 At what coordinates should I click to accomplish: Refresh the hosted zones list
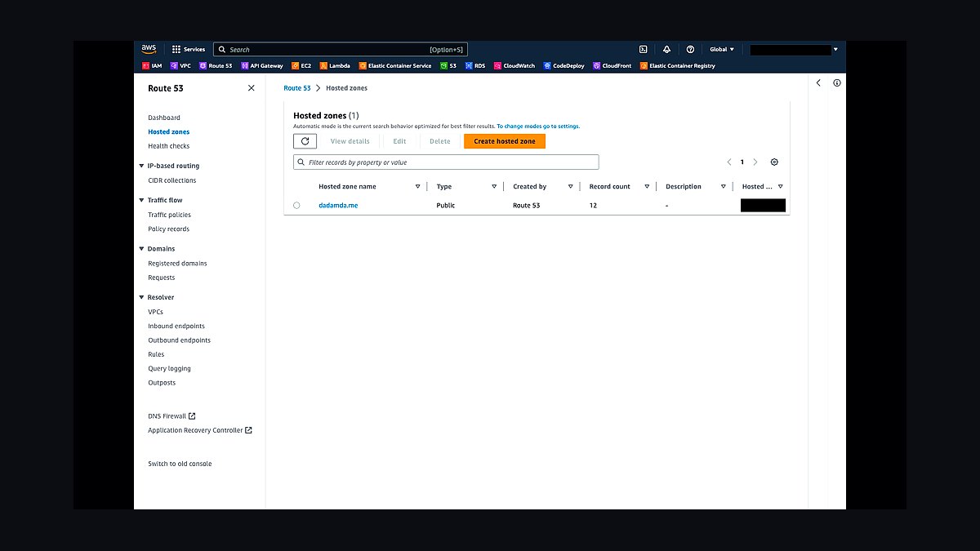[305, 141]
